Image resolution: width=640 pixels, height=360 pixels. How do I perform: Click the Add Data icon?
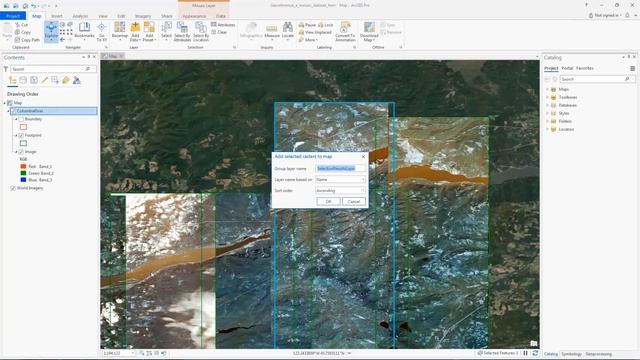(135, 27)
